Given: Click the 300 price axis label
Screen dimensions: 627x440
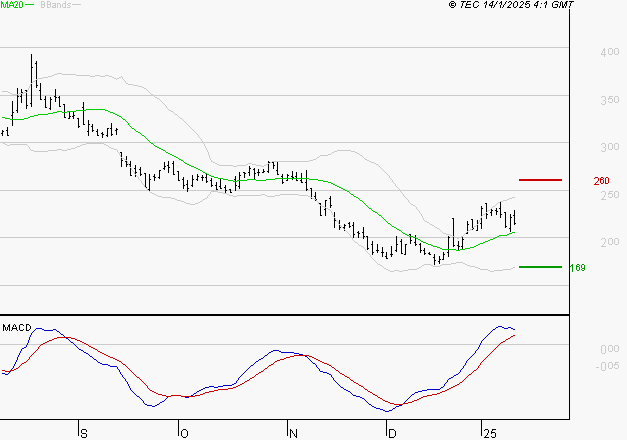Looking at the screenshot, I should click(x=610, y=147).
